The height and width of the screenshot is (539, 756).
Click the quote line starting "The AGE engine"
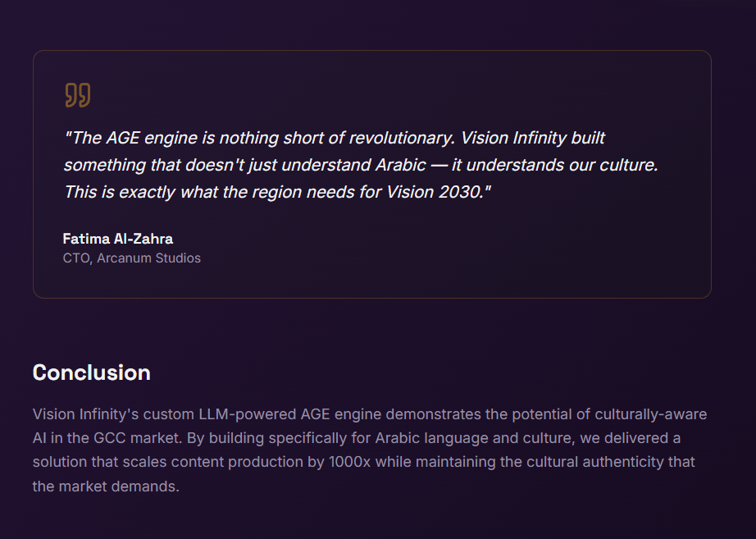coord(246,138)
